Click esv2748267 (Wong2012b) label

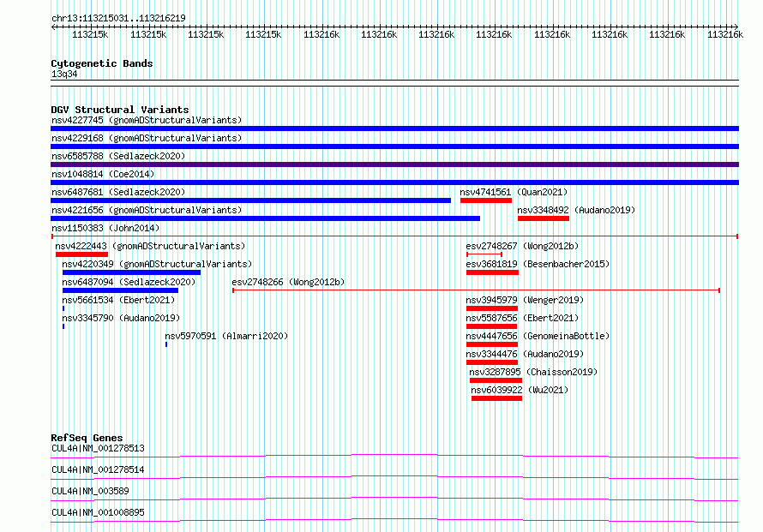coord(522,246)
